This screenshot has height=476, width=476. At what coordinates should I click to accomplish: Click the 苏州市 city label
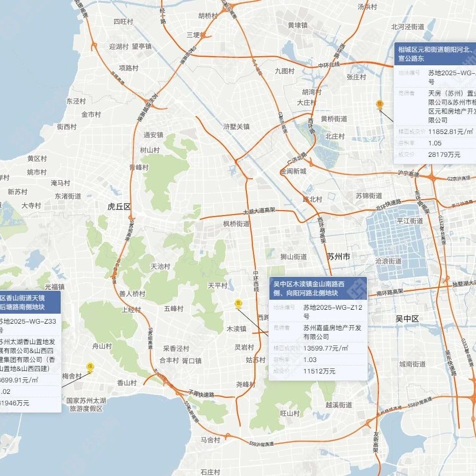(x=339, y=256)
